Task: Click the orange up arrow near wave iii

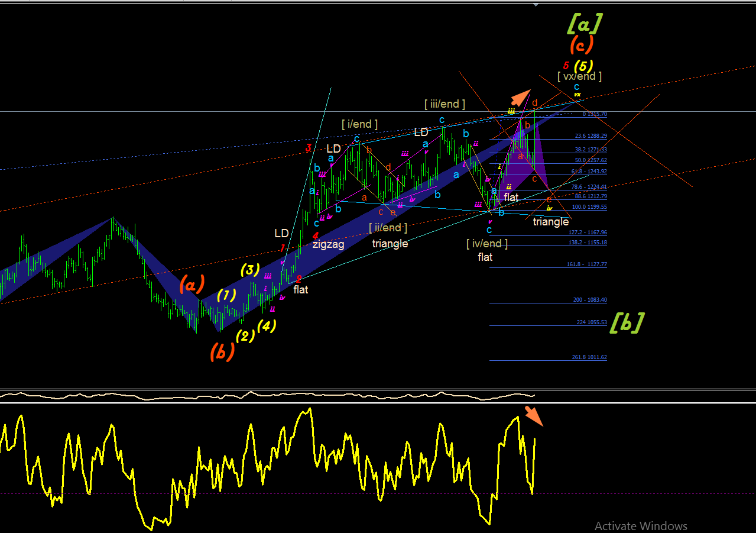Action: pyautogui.click(x=521, y=97)
